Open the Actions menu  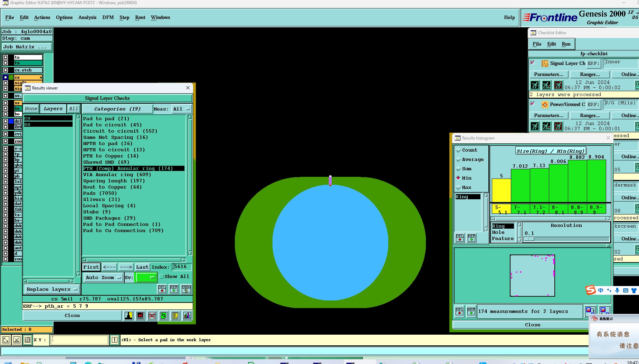coord(42,18)
